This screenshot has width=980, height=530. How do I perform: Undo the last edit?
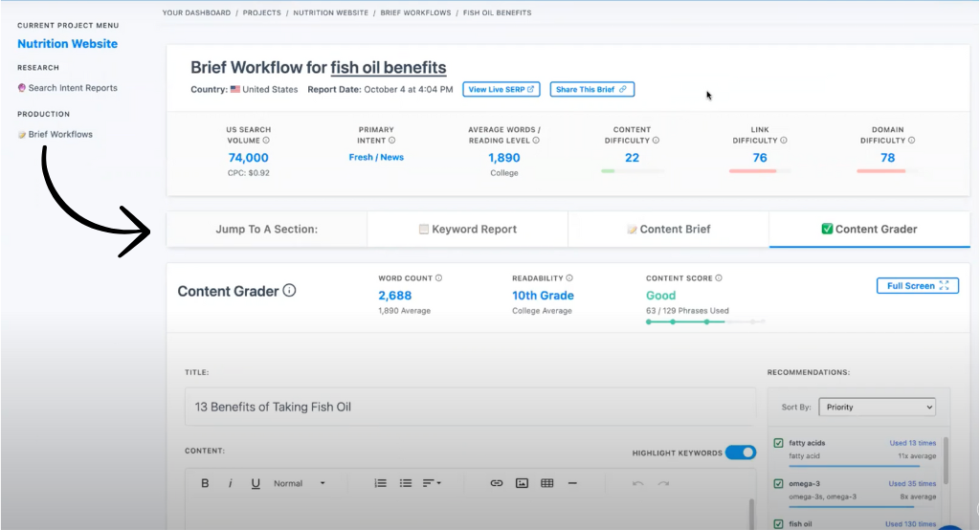[637, 483]
